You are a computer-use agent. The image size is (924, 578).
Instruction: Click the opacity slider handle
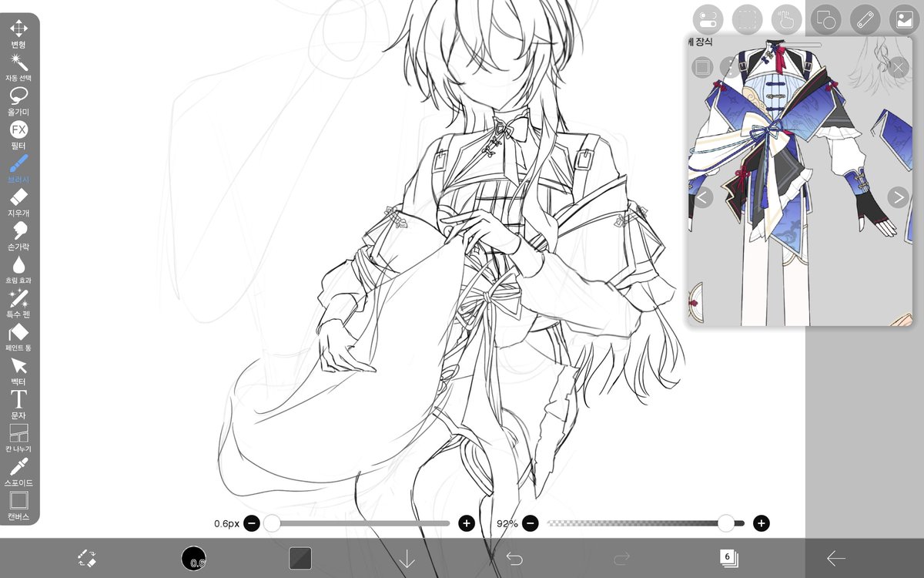[x=726, y=524]
